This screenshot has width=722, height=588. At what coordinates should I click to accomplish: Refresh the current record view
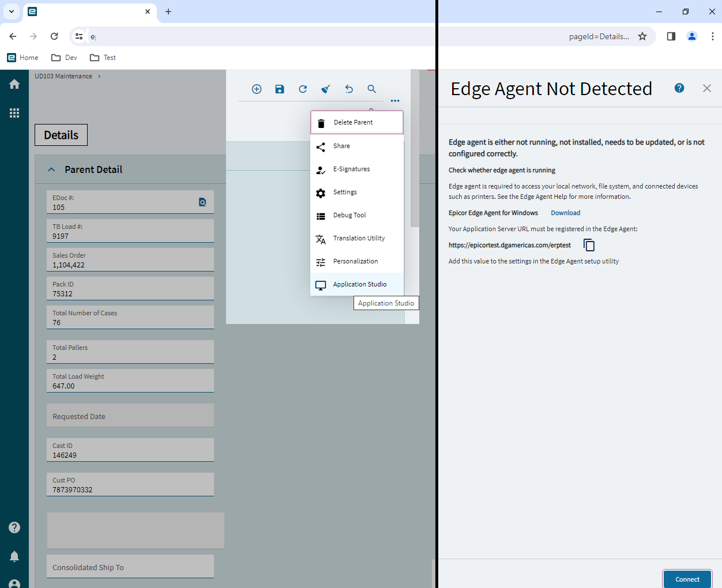(x=303, y=89)
